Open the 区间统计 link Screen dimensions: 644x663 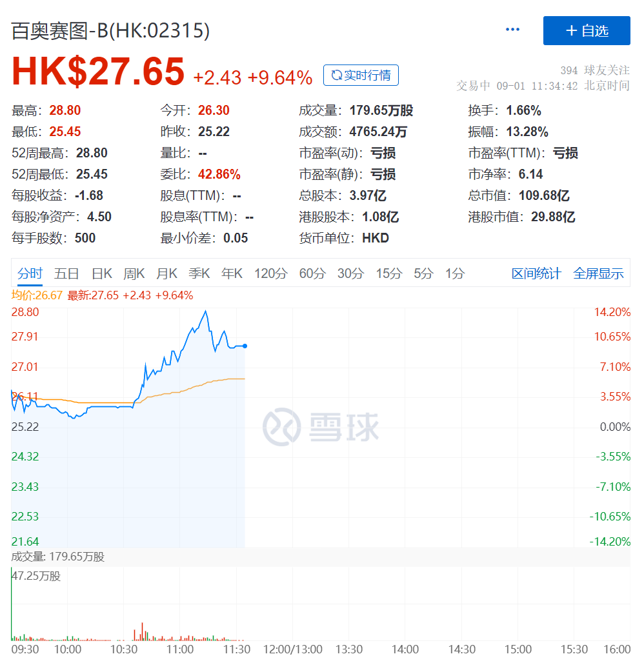536,273
